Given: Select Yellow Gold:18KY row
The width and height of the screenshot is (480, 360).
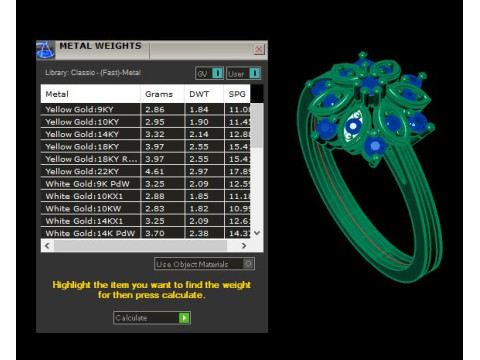Looking at the screenshot, I should [146, 146].
